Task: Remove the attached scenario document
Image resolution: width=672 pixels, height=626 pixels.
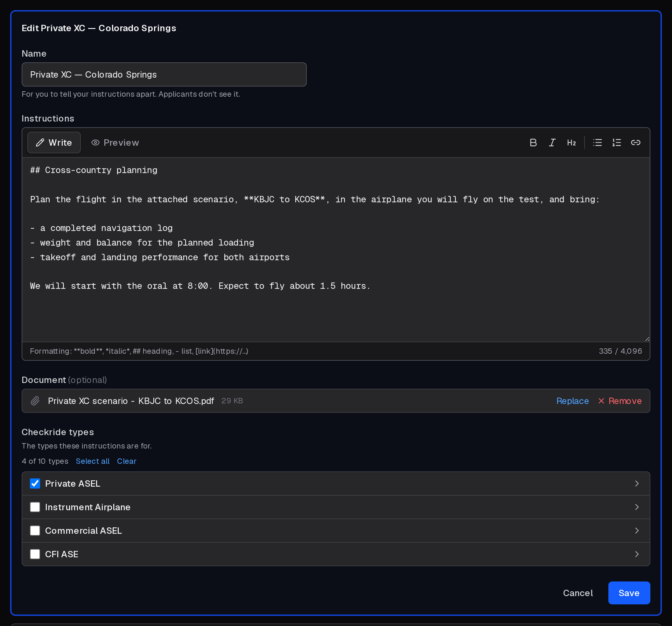Action: 620,401
